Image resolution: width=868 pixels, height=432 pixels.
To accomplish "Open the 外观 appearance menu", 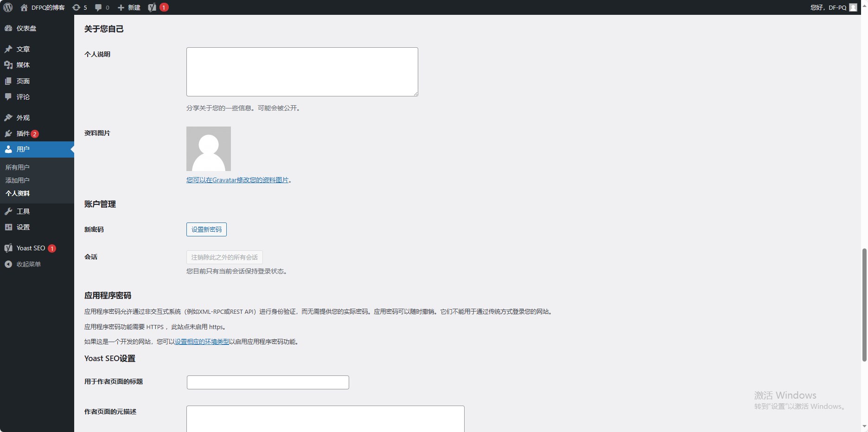I will click(x=23, y=118).
